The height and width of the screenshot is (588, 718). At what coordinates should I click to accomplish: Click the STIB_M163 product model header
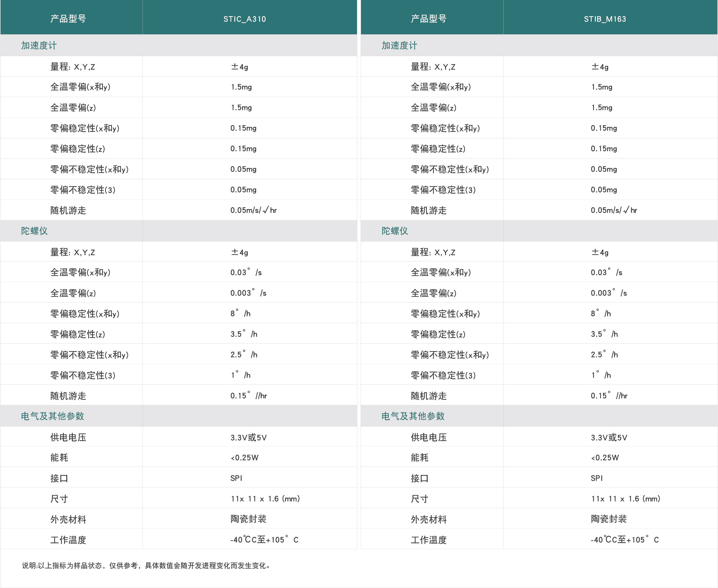604,19
